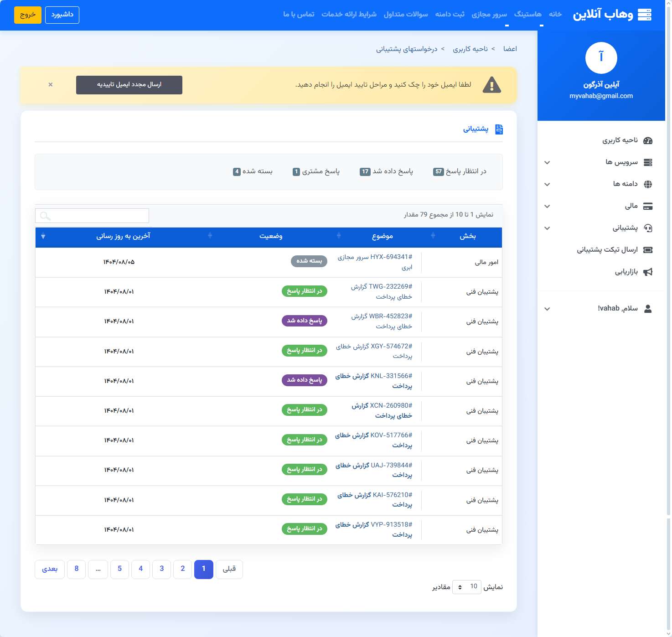This screenshot has width=672, height=637.
Task: Expand the دامنه ها sidebar chevron
Action: coord(547,184)
